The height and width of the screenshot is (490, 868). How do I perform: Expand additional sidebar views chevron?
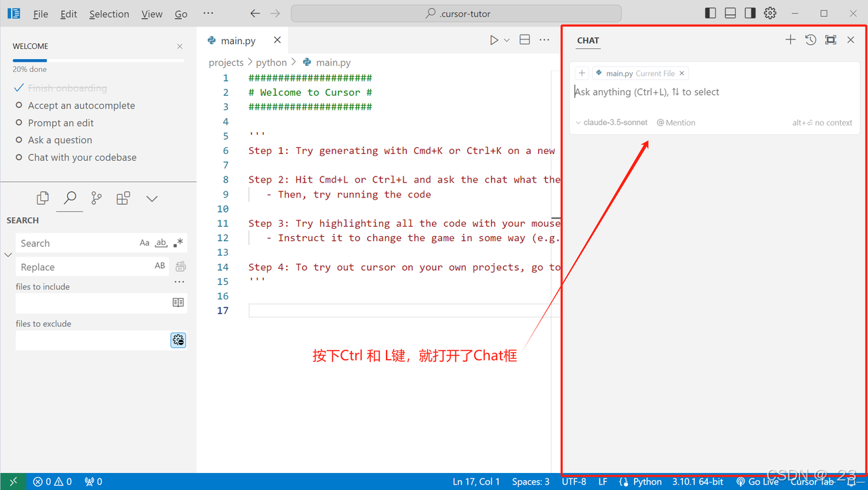[152, 198]
